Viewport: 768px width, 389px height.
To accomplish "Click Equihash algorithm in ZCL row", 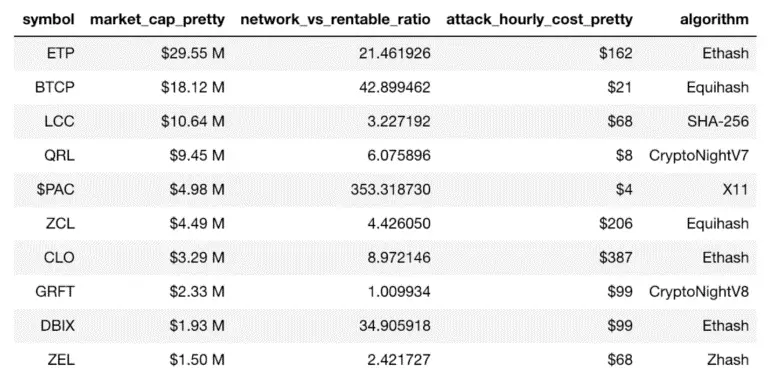I will click(718, 223).
